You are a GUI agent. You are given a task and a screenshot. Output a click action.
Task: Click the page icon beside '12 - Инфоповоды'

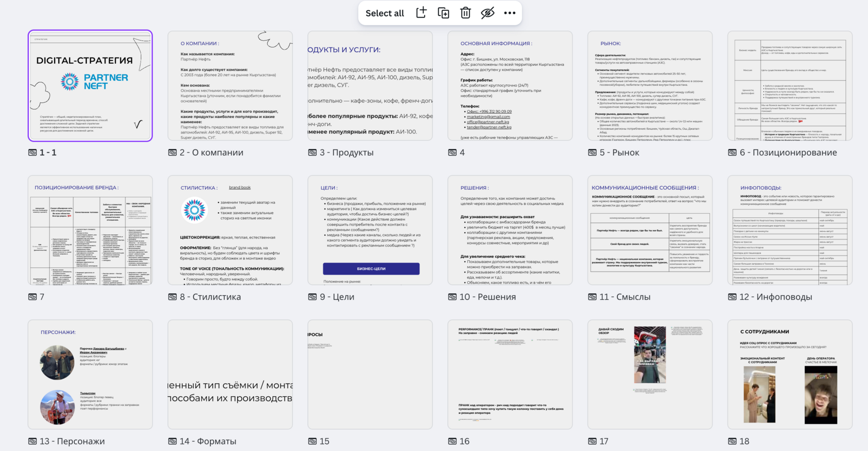click(732, 297)
